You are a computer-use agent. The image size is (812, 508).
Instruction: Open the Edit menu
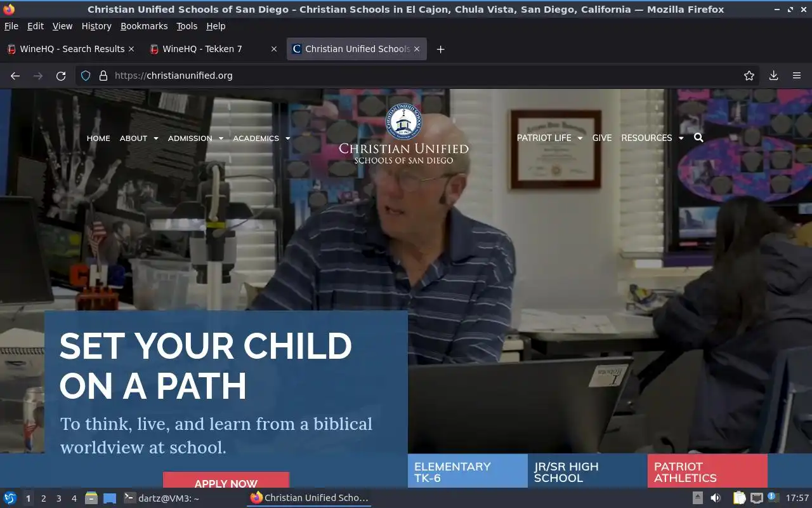point(36,26)
